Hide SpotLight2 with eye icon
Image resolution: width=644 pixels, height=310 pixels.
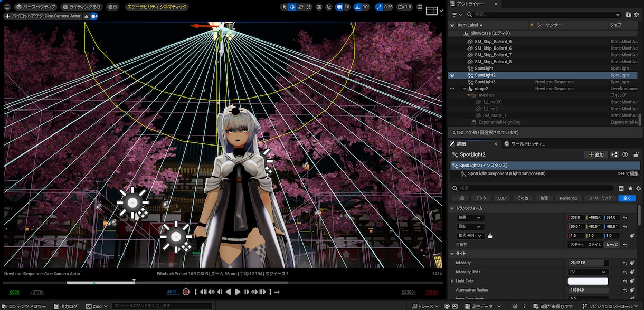[x=452, y=75]
